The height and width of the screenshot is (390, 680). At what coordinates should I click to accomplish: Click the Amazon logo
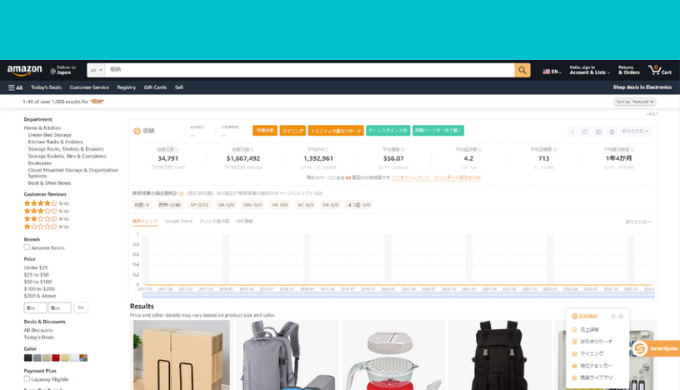[x=25, y=70]
